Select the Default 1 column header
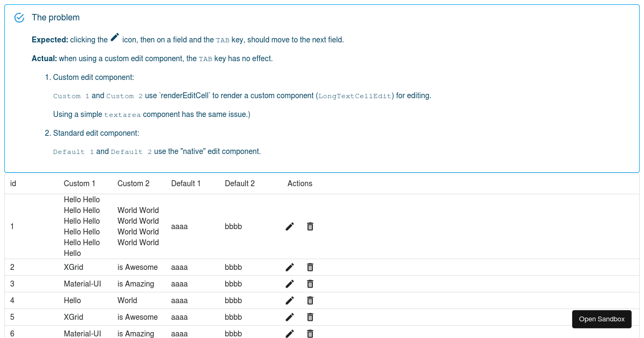The image size is (644, 338). (186, 183)
